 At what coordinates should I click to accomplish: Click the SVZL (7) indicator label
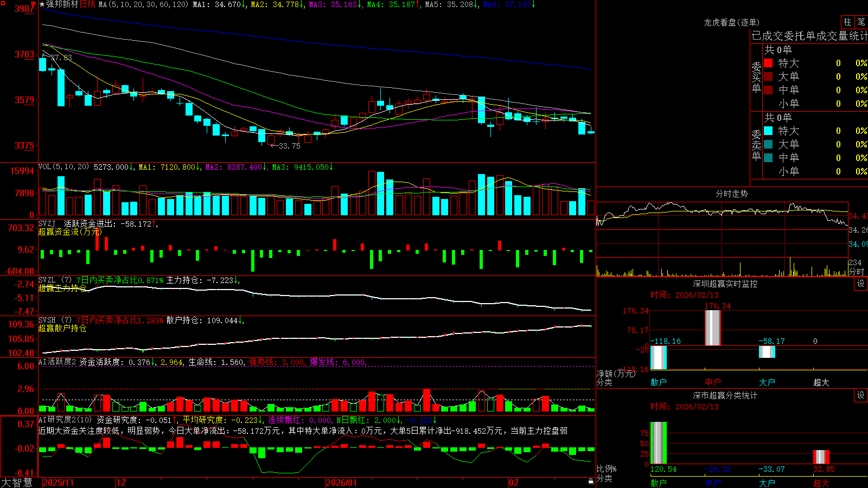point(55,280)
